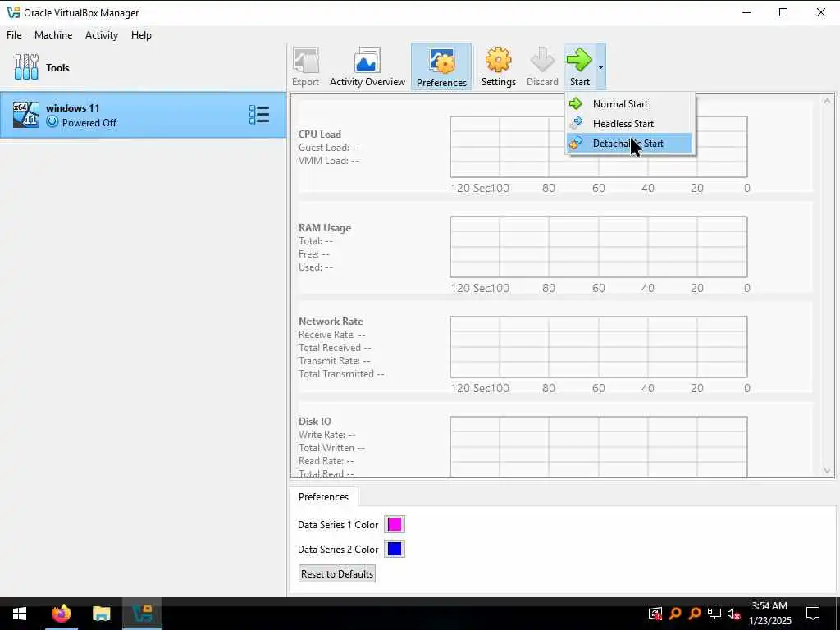Select the Tools entry in sidebar
Screen dimensions: 840x630
(x=143, y=67)
